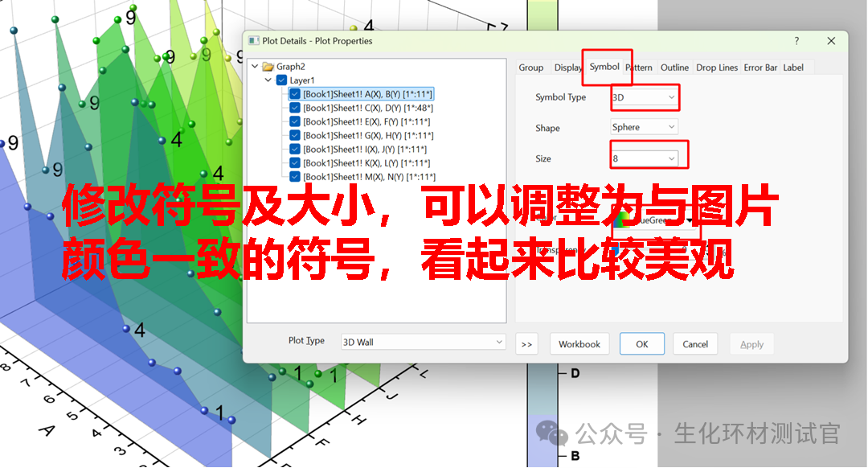
Task: Collapse the Graph2 tree node
Action: 255,67
